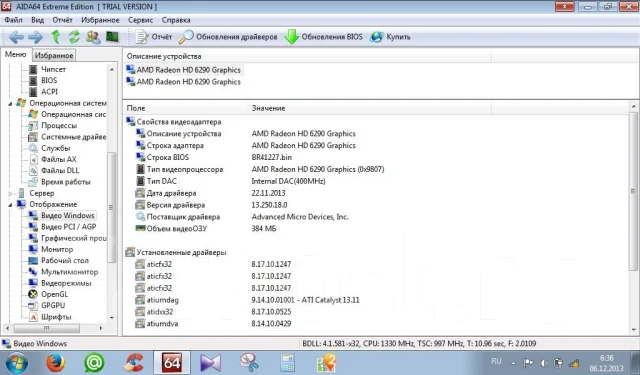The width and height of the screenshot is (640, 375).
Task: Open the Избранное menu in menu bar
Action: [100, 20]
